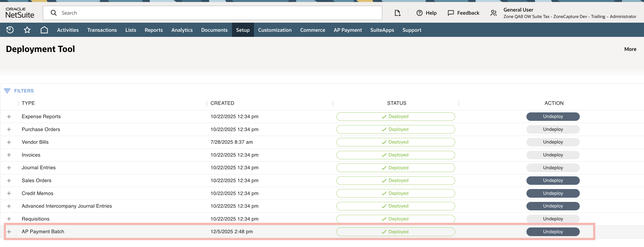Sort by the TYPE column header
Viewport: 644px width, 247px height.
click(x=28, y=103)
